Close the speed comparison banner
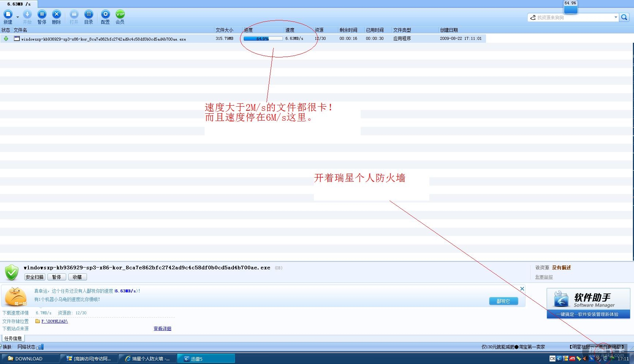This screenshot has width=634, height=364. [x=522, y=289]
